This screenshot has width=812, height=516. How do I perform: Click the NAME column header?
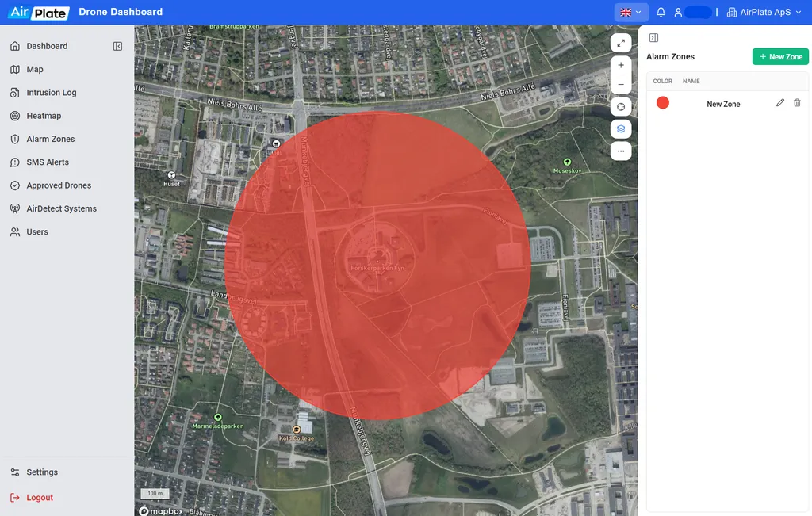pos(691,82)
